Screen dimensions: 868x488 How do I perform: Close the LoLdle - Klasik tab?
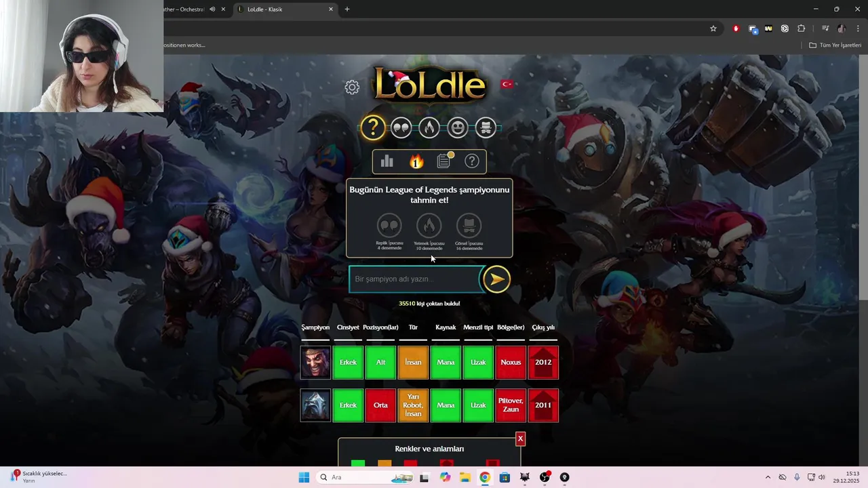pos(331,9)
